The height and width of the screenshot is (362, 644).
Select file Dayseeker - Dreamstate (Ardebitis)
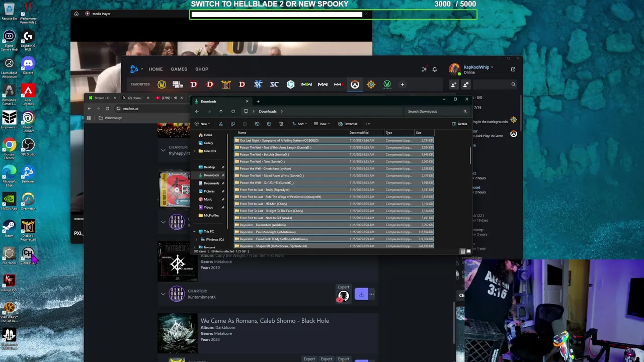(334, 225)
